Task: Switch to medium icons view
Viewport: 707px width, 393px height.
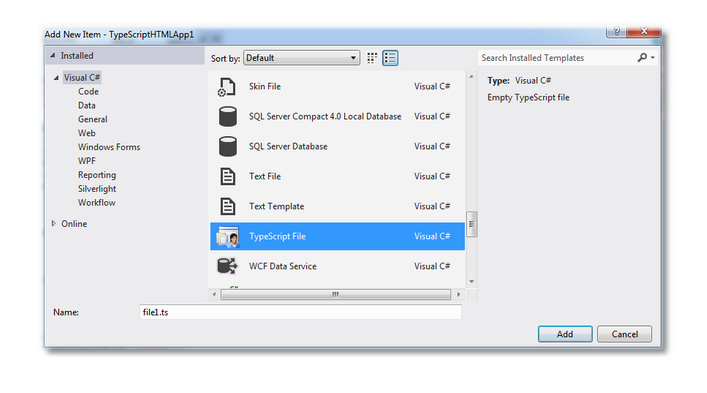Action: 372,58
